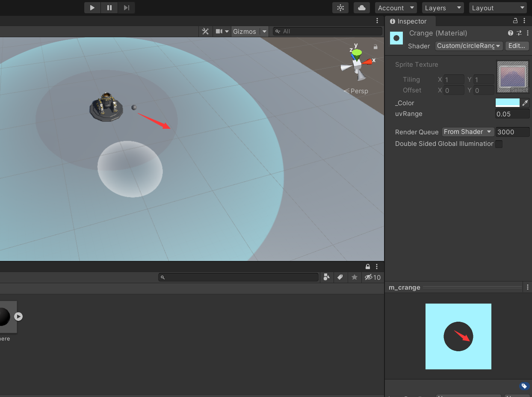Click the Crange (Material) title

(x=438, y=33)
